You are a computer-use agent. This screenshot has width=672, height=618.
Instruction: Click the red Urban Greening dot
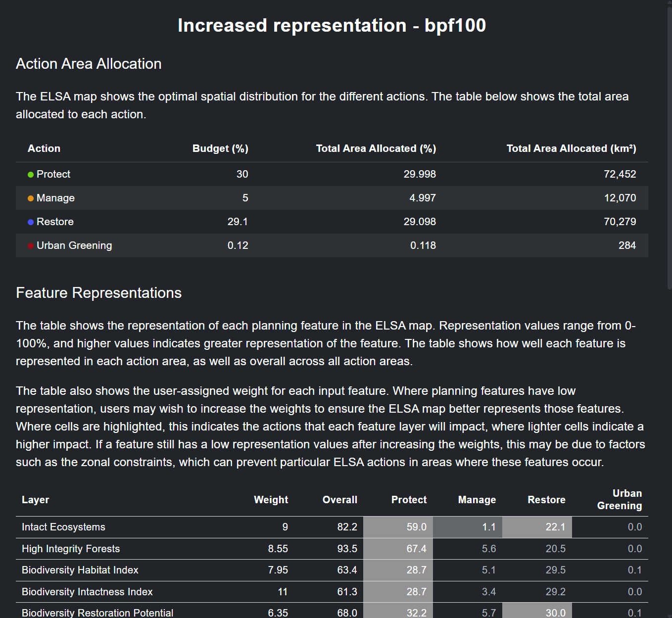(31, 246)
